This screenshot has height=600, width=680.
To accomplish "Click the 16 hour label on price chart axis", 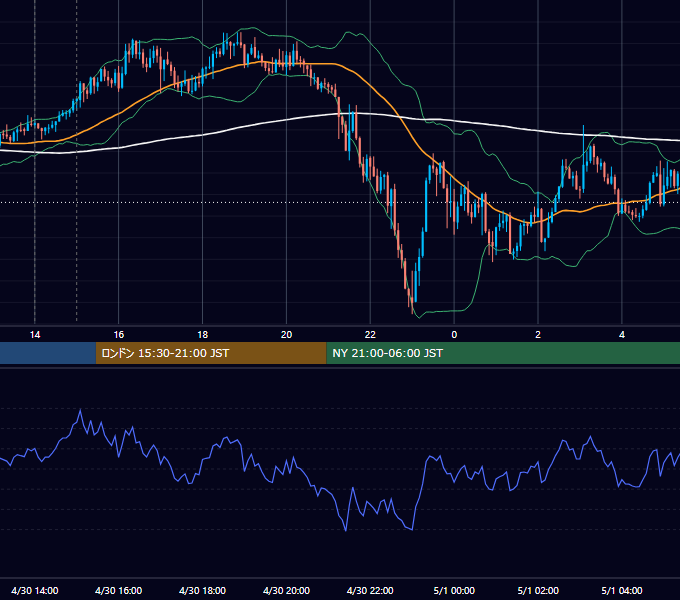I will [x=118, y=335].
